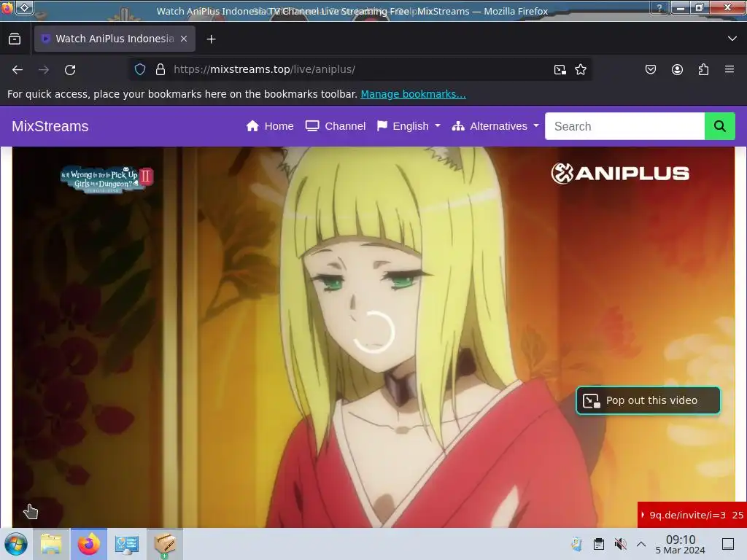Open the Manage bookmarks link
The width and height of the screenshot is (747, 560).
click(x=413, y=94)
